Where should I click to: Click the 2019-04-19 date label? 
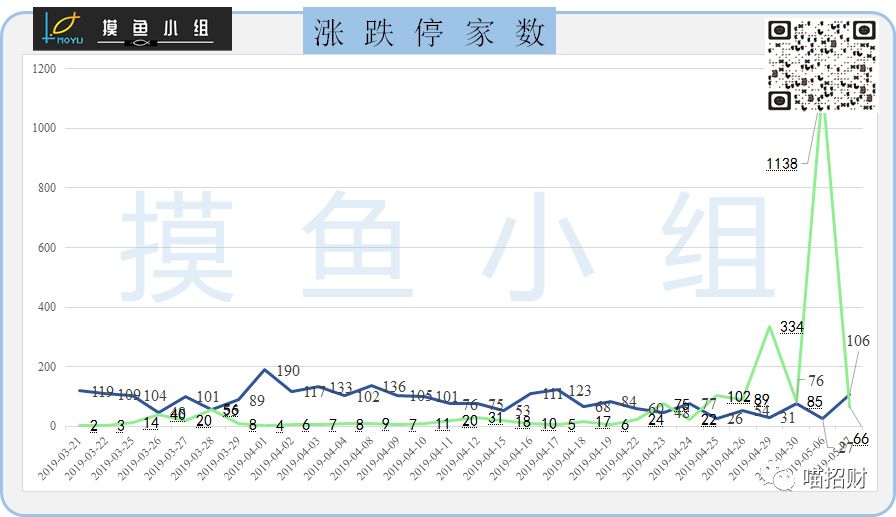590,458
